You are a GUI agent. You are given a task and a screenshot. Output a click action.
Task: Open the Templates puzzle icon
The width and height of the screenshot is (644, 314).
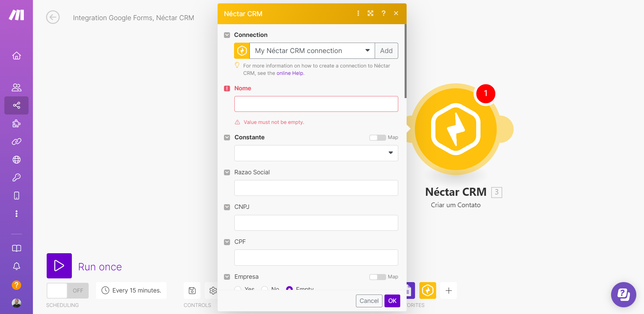coord(16,124)
